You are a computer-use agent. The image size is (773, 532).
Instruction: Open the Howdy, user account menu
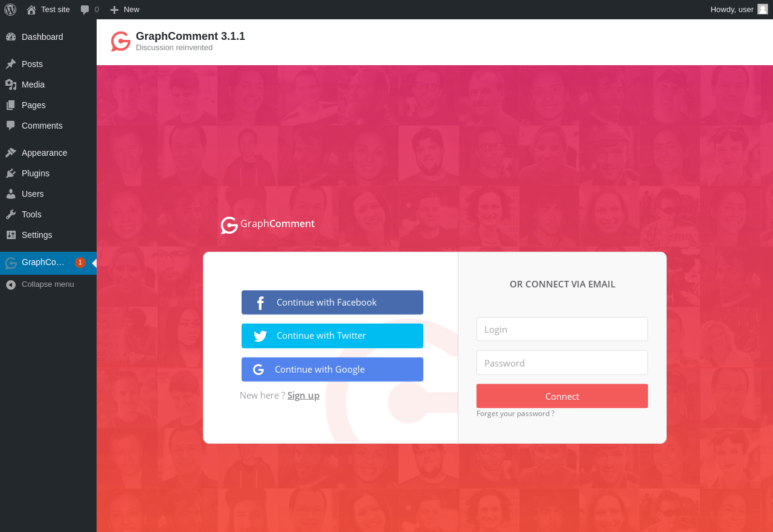pos(739,10)
